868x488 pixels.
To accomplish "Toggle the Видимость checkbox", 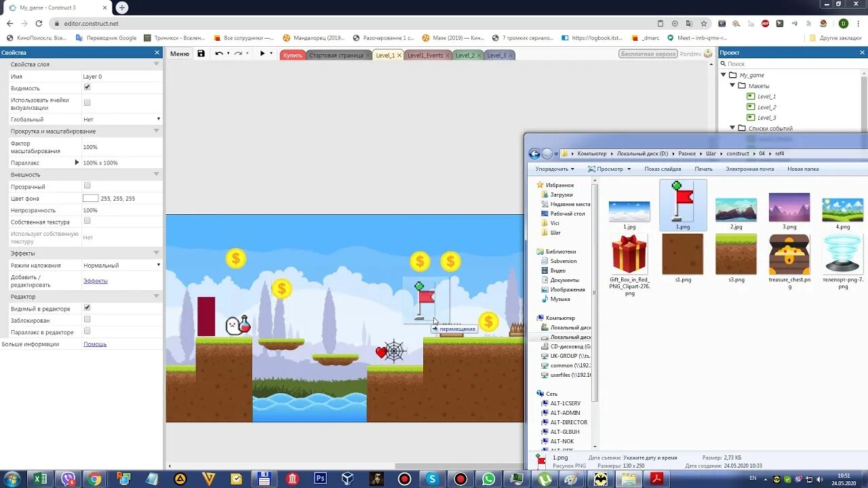I will click(87, 87).
